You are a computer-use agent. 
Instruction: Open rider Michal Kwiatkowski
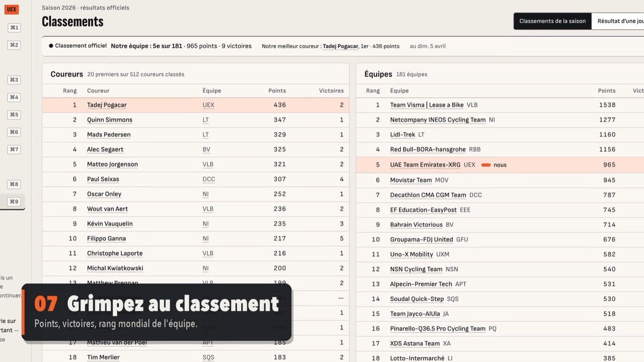click(115, 268)
